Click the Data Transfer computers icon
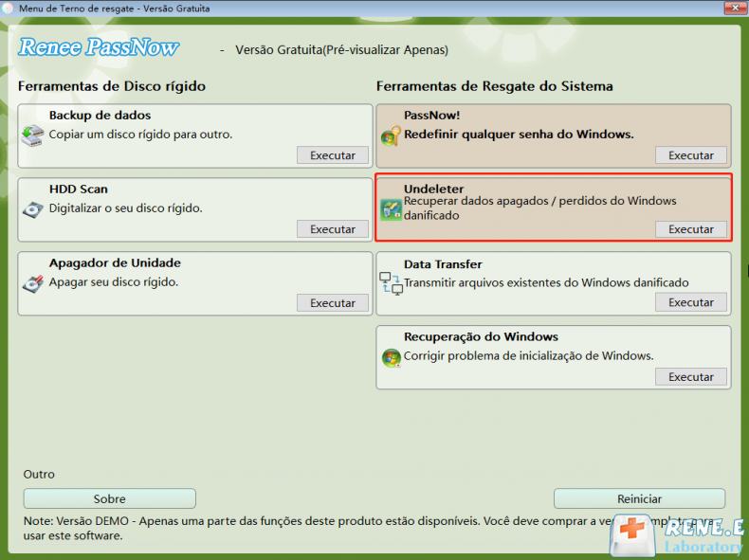 391,283
